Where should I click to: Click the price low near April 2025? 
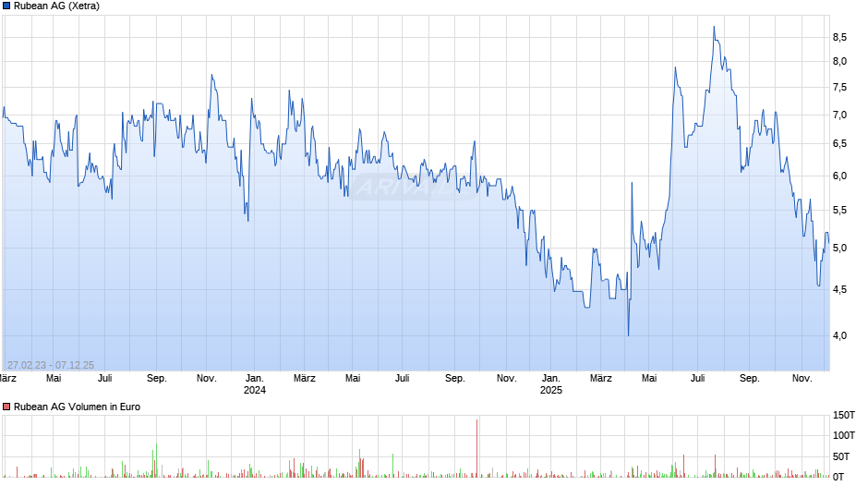point(628,335)
